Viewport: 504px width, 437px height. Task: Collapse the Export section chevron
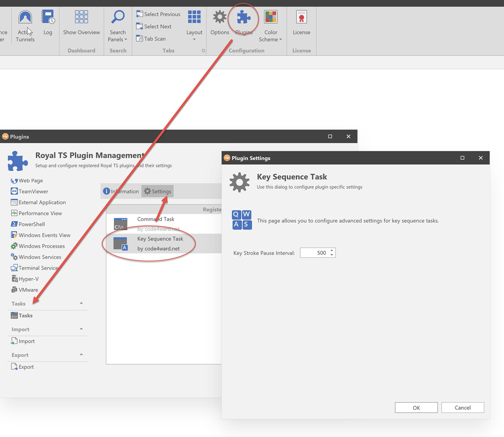81,355
